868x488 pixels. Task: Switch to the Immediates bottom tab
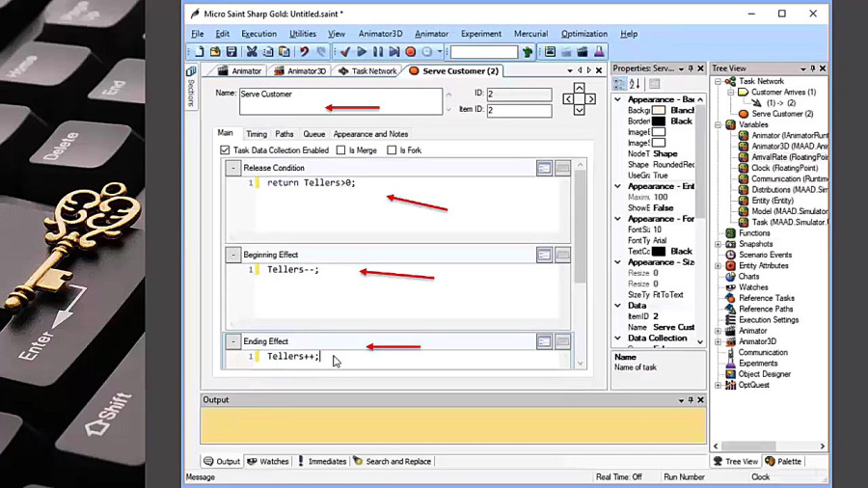coord(321,461)
